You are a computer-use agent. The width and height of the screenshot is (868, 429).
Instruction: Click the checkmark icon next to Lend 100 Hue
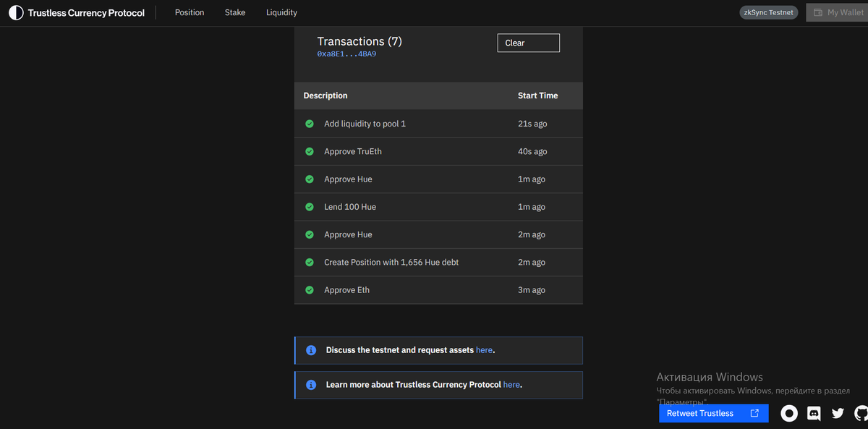coord(309,206)
